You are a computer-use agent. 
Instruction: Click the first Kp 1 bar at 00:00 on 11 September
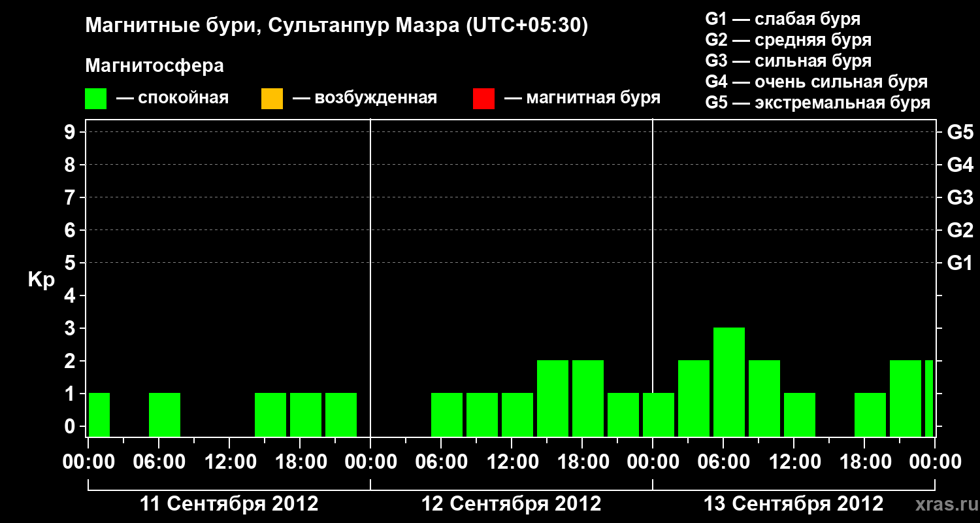click(99, 414)
